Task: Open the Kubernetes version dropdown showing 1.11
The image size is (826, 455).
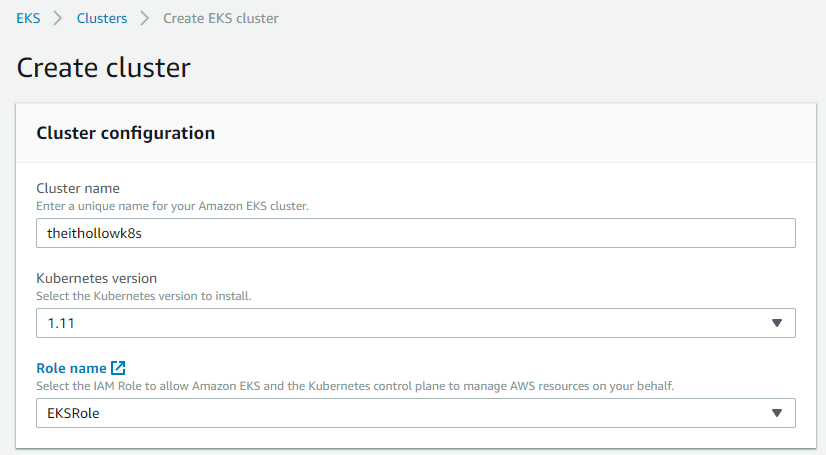Action: point(400,323)
